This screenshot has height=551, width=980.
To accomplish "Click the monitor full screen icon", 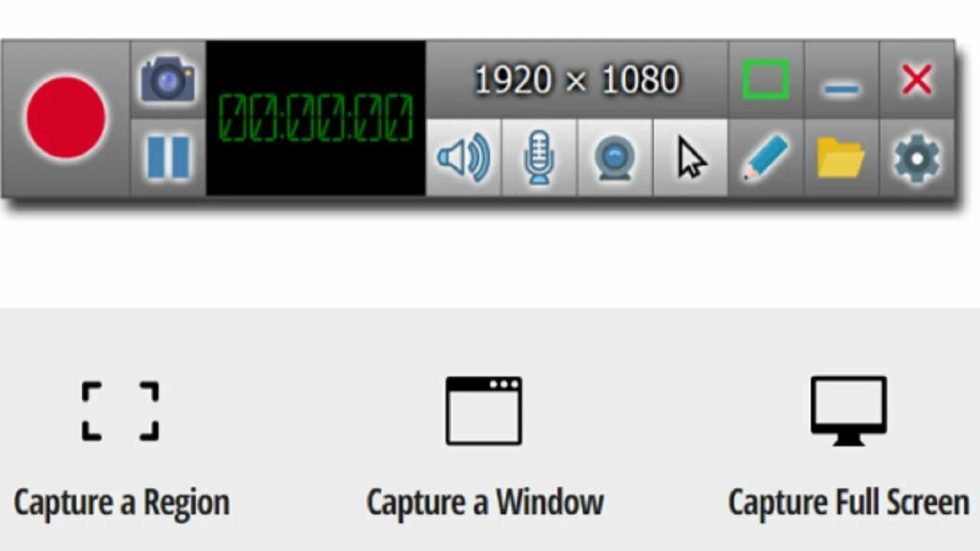I will pyautogui.click(x=849, y=411).
